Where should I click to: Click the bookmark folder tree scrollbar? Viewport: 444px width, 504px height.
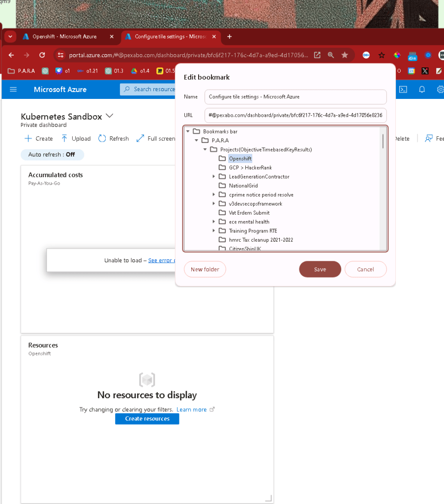pyautogui.click(x=383, y=141)
